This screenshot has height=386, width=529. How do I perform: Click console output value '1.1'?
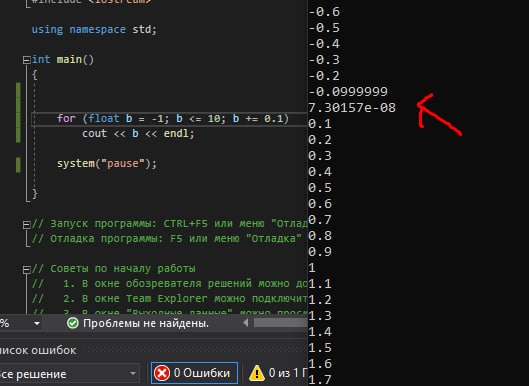click(x=320, y=284)
